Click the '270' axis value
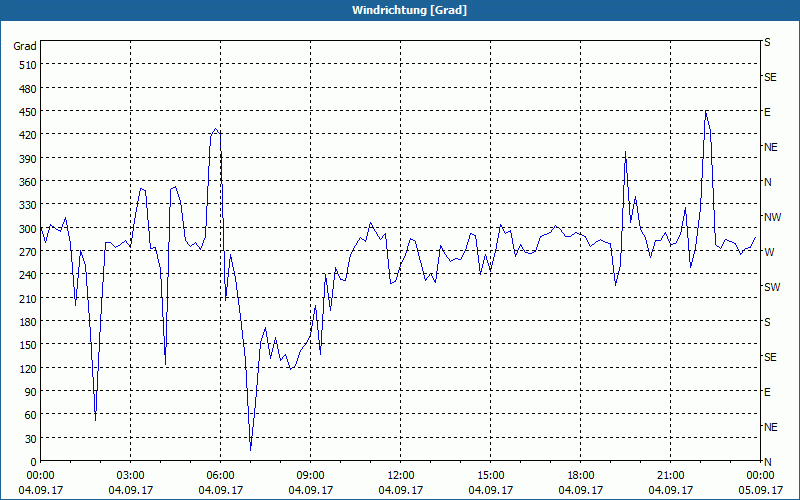Viewport: 800px width, 500px height. coord(29,252)
